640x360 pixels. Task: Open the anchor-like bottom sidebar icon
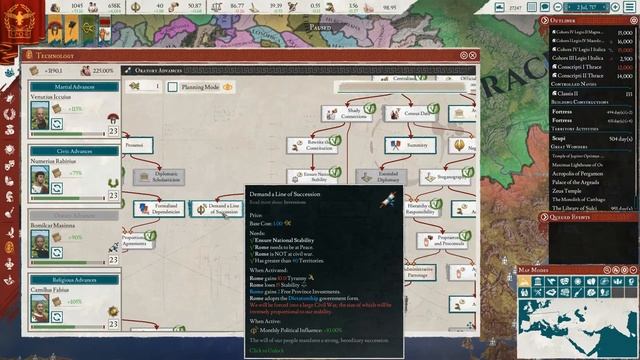tap(9, 280)
